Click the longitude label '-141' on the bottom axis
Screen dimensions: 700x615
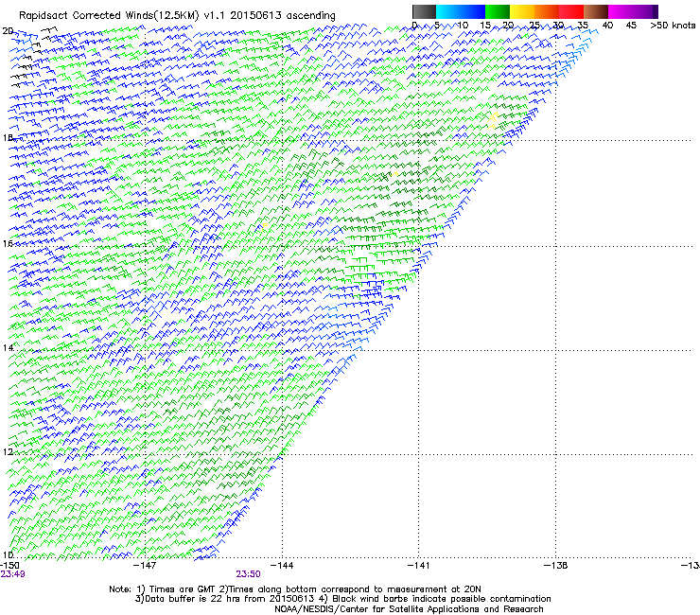[419, 566]
